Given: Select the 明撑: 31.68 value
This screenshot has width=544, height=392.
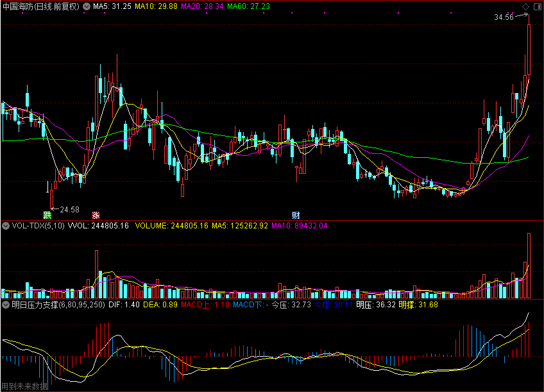Looking at the screenshot, I should (418, 305).
